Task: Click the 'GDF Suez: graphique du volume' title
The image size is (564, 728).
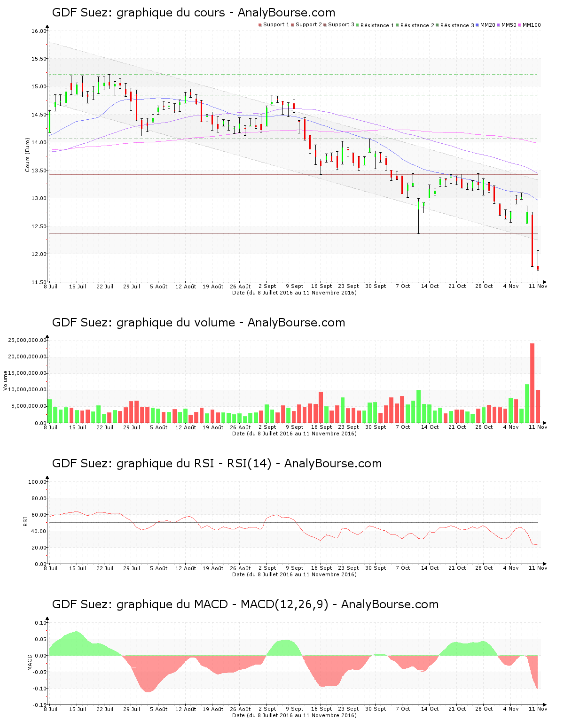Action: point(143,323)
